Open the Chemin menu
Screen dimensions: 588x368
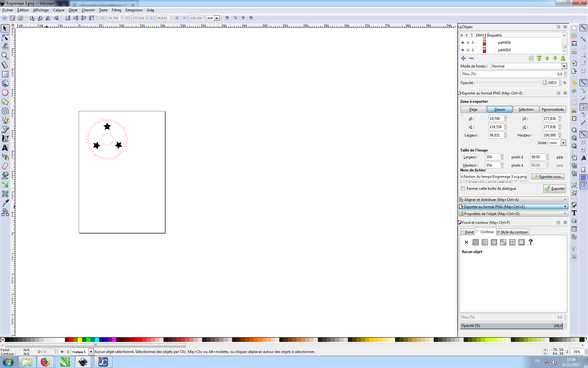(88, 10)
